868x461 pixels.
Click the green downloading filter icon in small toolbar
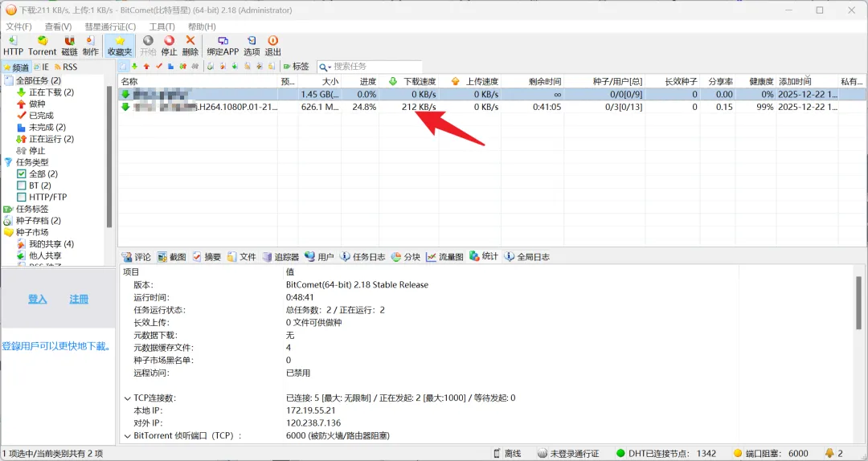[134, 67]
